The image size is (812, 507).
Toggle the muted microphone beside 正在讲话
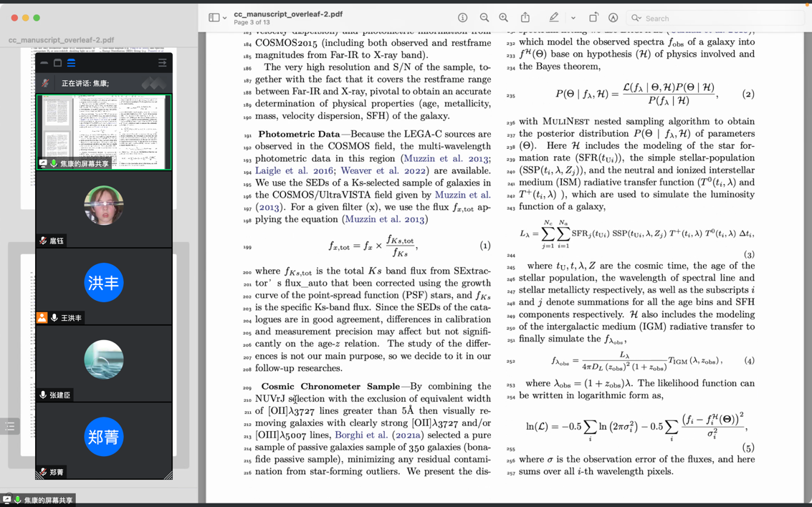(x=45, y=83)
